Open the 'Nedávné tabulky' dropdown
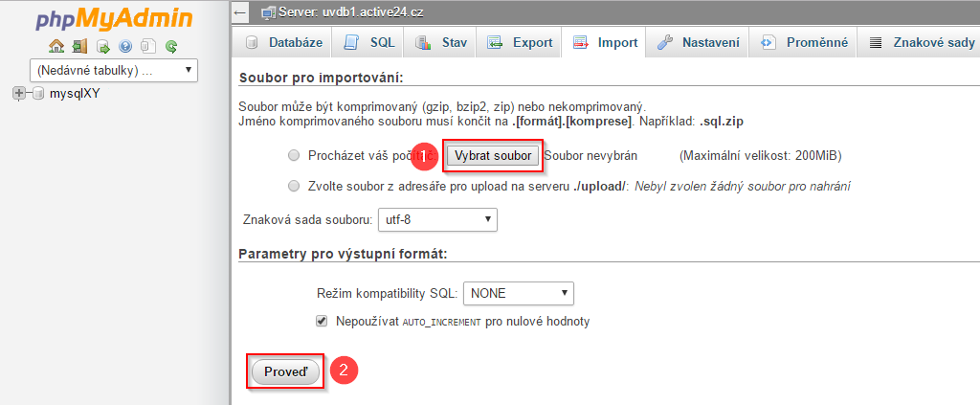The image size is (980, 405). click(x=113, y=70)
